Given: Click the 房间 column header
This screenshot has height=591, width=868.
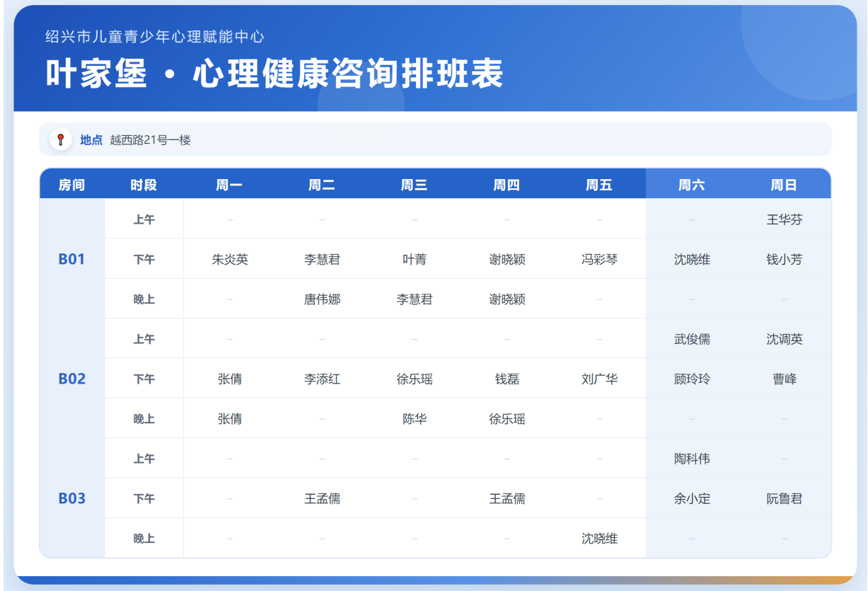Looking at the screenshot, I should 71,185.
